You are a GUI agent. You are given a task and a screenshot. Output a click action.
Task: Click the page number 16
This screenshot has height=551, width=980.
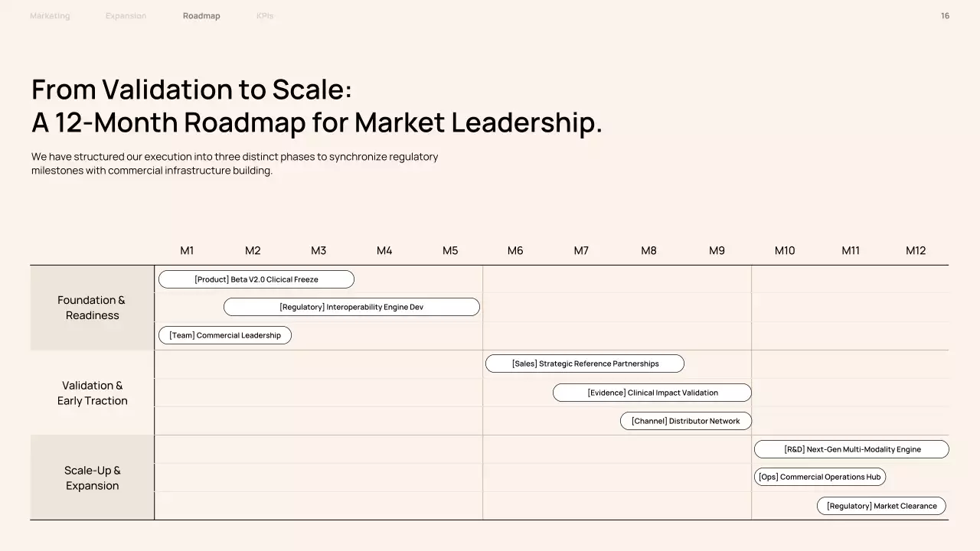pos(945,16)
